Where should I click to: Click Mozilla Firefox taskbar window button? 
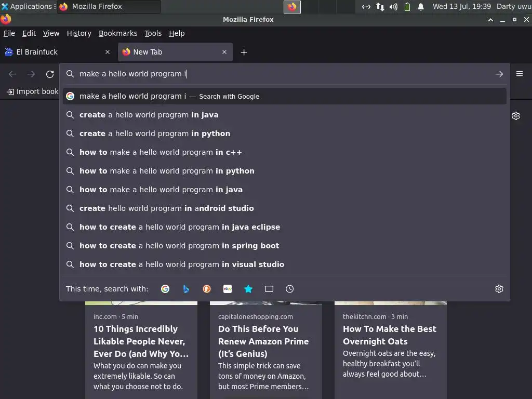coord(109,6)
